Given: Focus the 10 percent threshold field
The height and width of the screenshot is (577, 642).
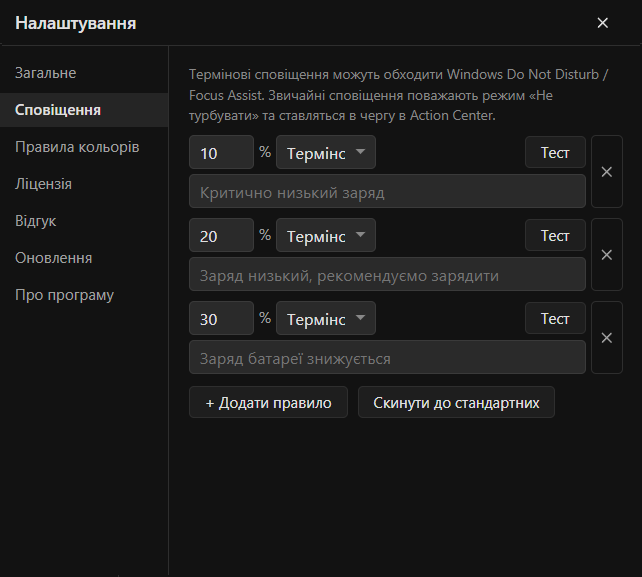Looking at the screenshot, I should coord(222,152).
